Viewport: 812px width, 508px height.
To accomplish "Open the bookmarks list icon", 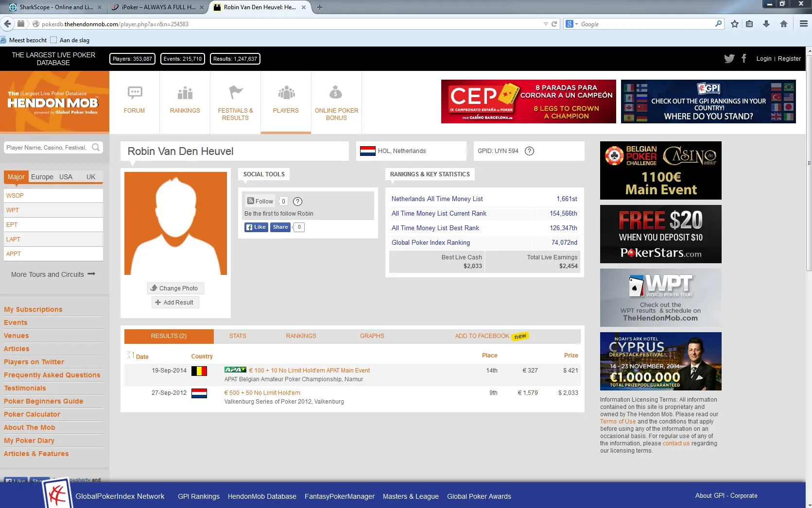I will [x=749, y=24].
